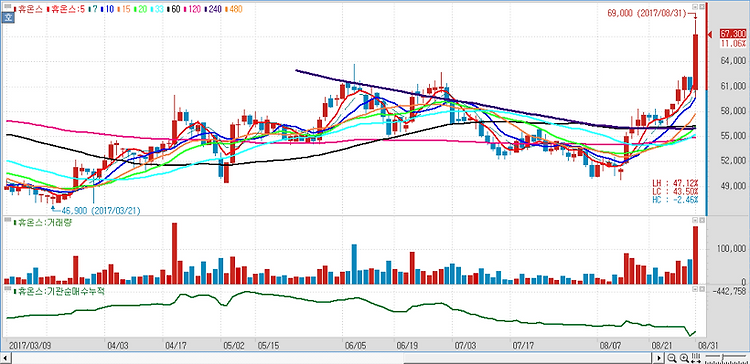Click the current price tag 67,300
The height and width of the screenshot is (364, 750).
[x=733, y=33]
